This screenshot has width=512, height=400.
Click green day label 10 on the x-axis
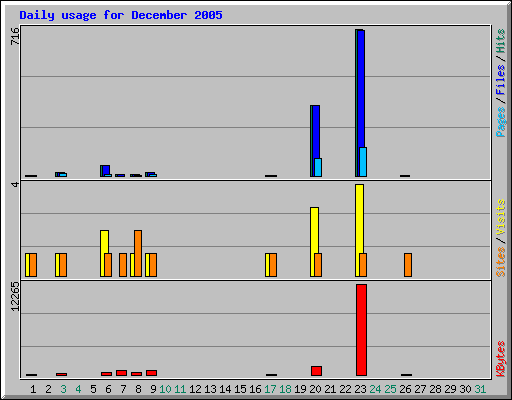[x=165, y=389]
